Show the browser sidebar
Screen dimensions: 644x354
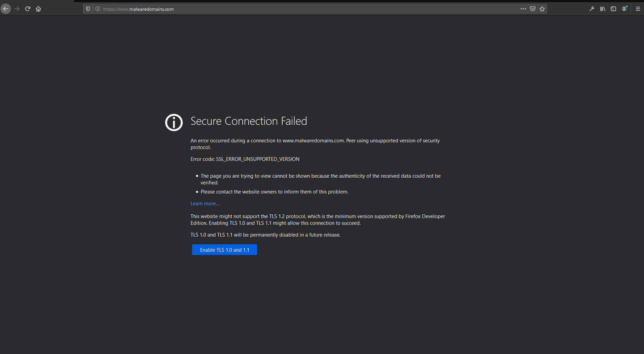(x=613, y=9)
